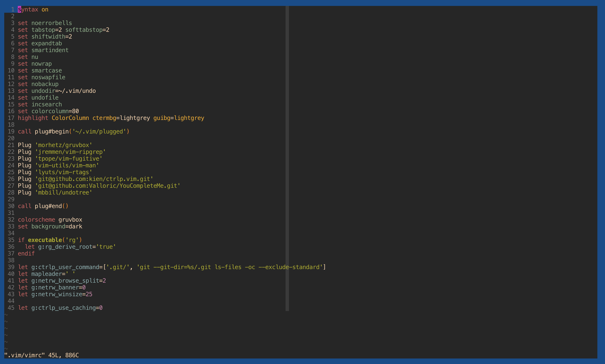
Task: Click the g:rg_derive_root assignment
Action: point(70,247)
